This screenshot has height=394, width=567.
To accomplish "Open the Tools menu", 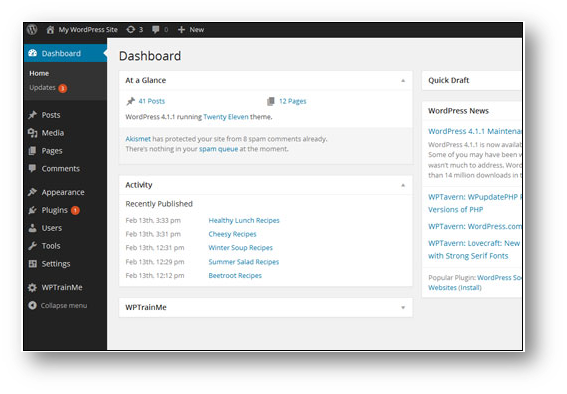I will tap(51, 246).
